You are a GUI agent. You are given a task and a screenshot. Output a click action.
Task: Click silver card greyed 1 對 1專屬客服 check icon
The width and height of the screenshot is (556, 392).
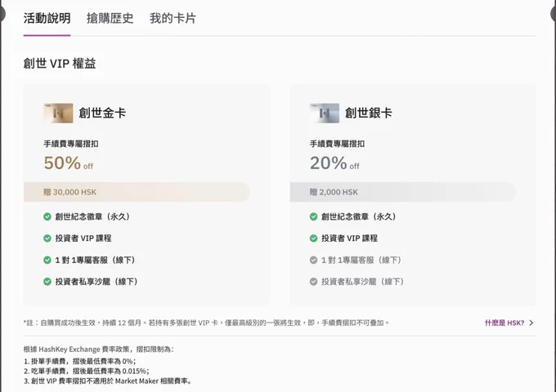313,260
